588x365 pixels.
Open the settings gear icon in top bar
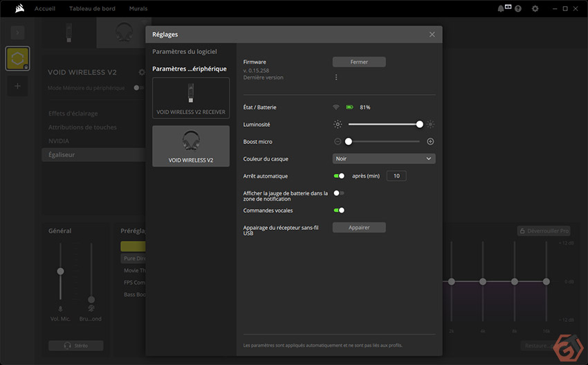[535, 8]
